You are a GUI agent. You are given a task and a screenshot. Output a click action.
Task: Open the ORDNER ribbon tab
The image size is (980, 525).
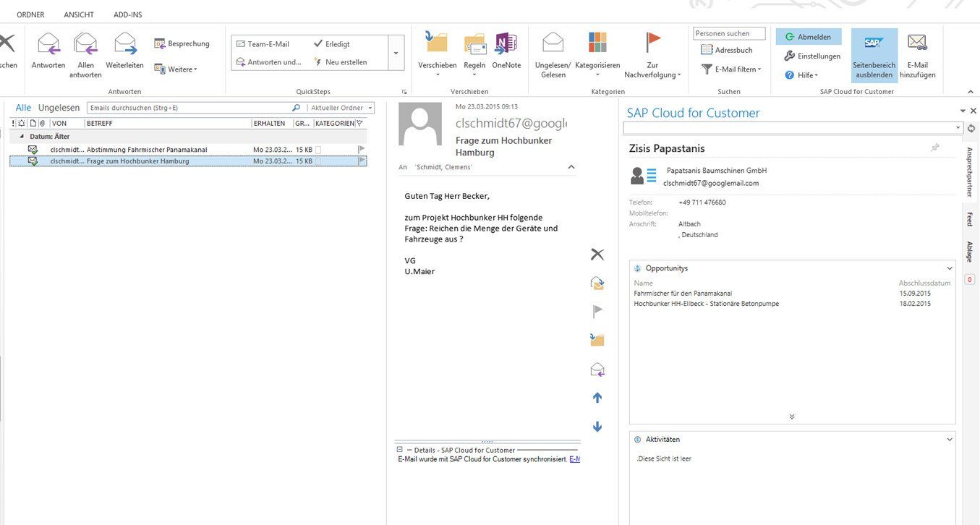point(30,14)
